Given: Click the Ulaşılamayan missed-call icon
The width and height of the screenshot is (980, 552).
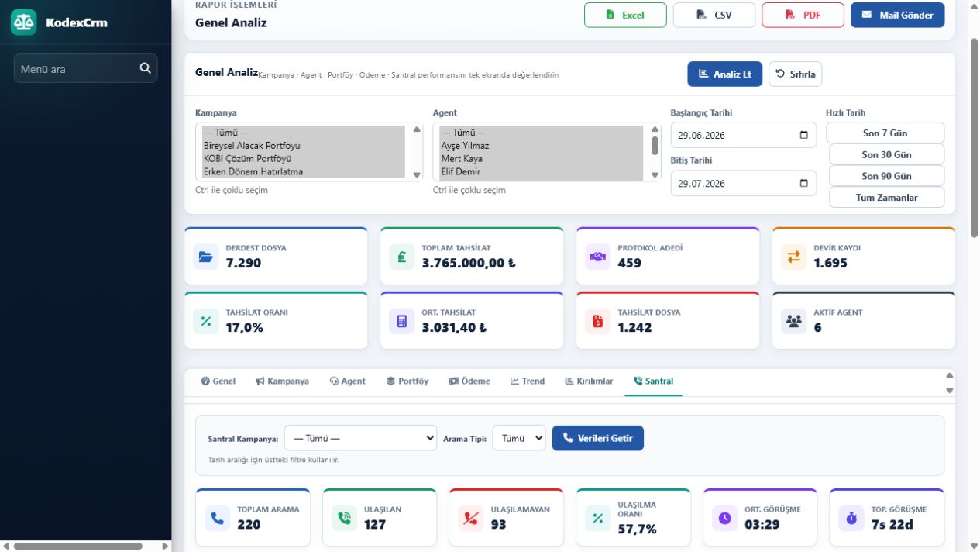Looking at the screenshot, I should (471, 518).
